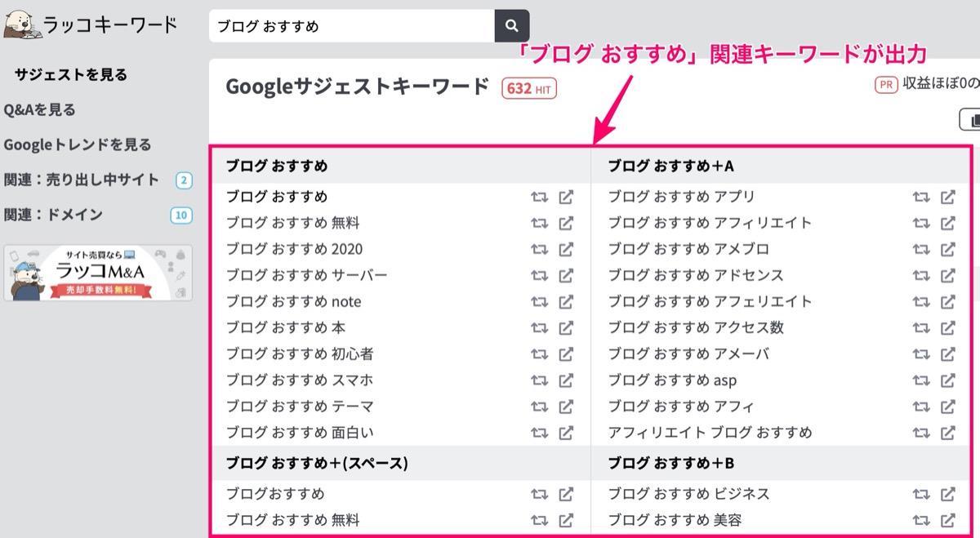980x538 pixels.
Task: Re-search icon for ブログ おすすめ 2020
Action: (539, 249)
